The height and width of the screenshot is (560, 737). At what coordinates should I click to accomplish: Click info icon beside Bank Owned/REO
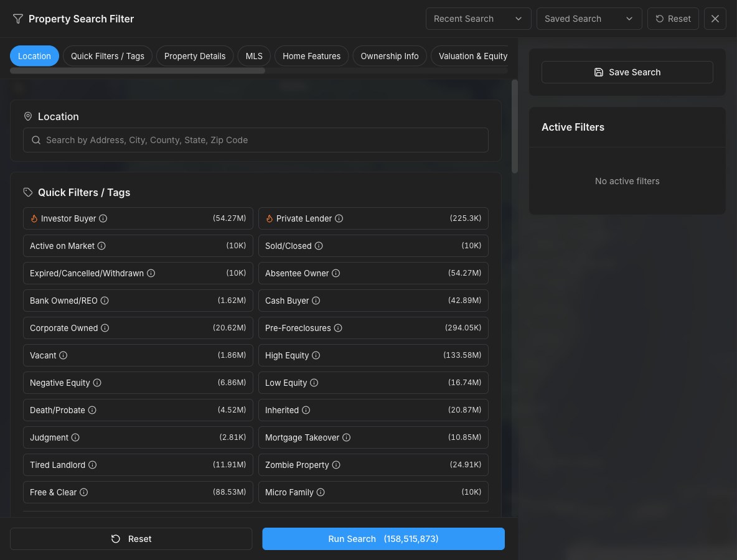click(x=105, y=301)
